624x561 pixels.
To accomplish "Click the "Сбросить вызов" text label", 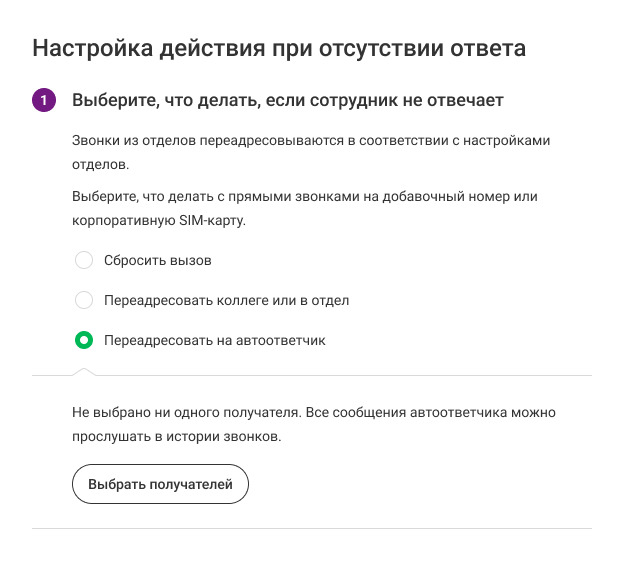I will pyautogui.click(x=158, y=260).
